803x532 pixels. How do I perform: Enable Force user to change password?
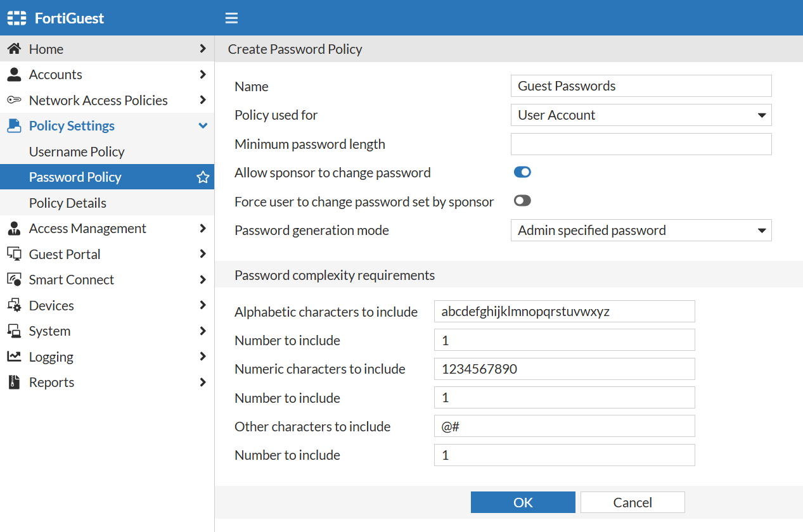tap(522, 201)
